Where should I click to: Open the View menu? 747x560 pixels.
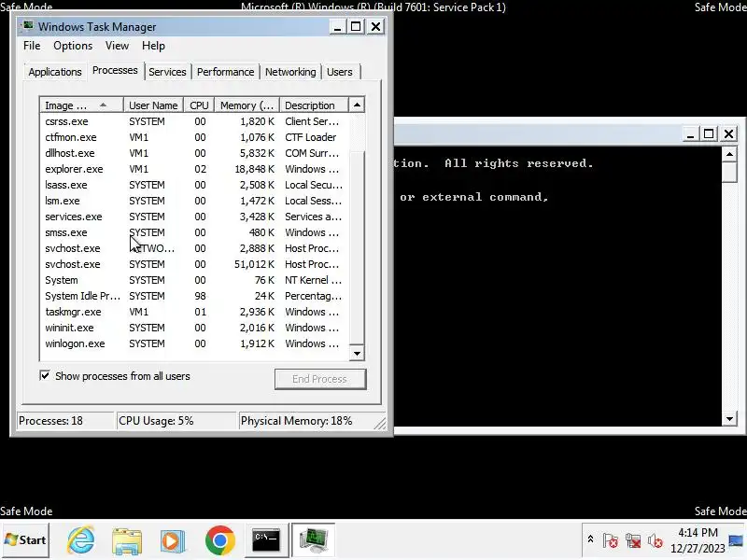[118, 46]
